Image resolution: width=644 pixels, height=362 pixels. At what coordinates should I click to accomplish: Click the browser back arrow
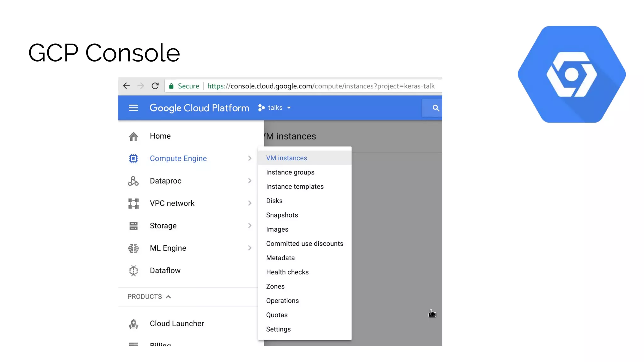[126, 86]
